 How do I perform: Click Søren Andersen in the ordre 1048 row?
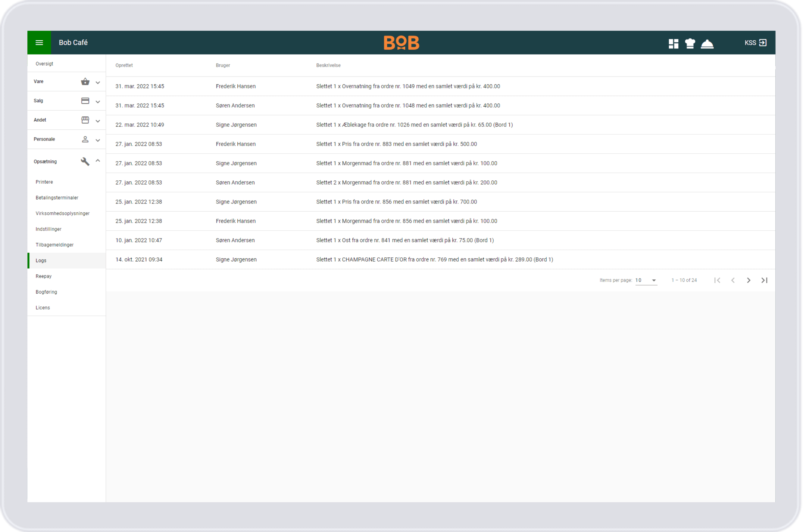pyautogui.click(x=235, y=106)
